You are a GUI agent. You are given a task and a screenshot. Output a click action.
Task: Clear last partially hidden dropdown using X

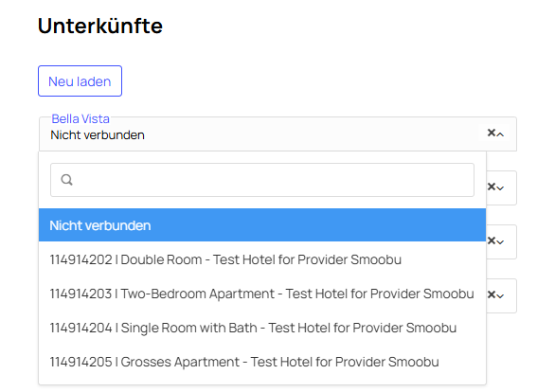pyautogui.click(x=491, y=294)
